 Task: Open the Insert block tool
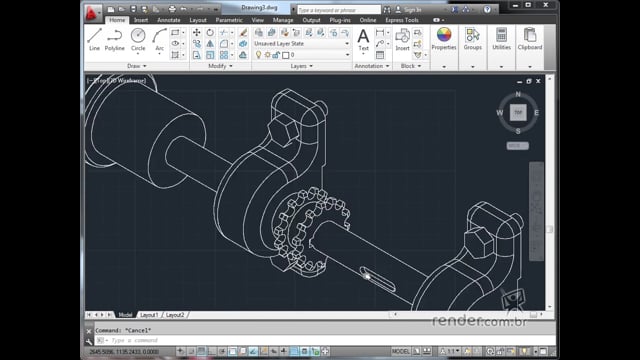tap(402, 40)
